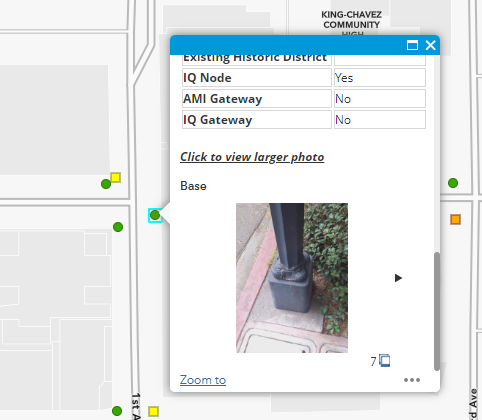The image size is (482, 420).
Task: Close the streetlight info popup
Action: [430, 45]
